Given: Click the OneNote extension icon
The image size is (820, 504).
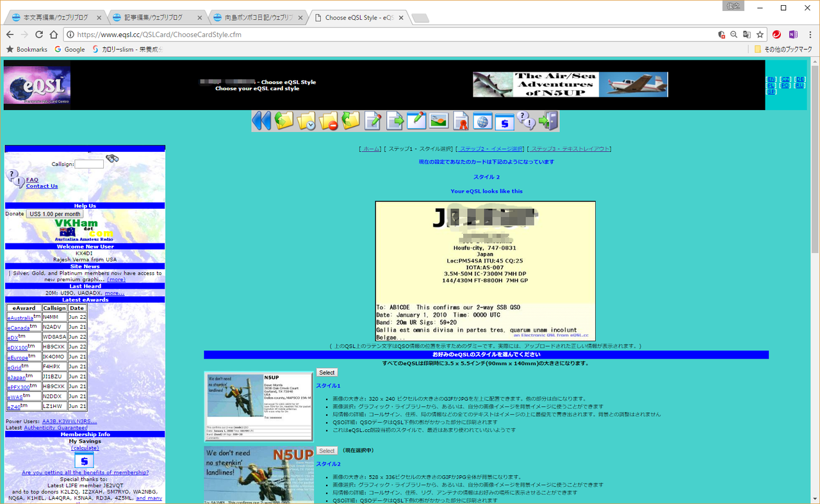Looking at the screenshot, I should point(793,35).
